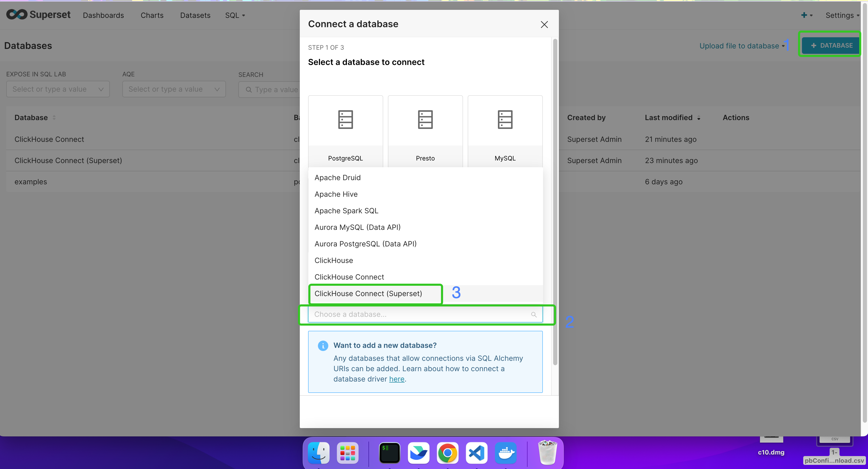Choose Apache Spark SQL option
Screen dimensions: 868x469
(425, 210)
